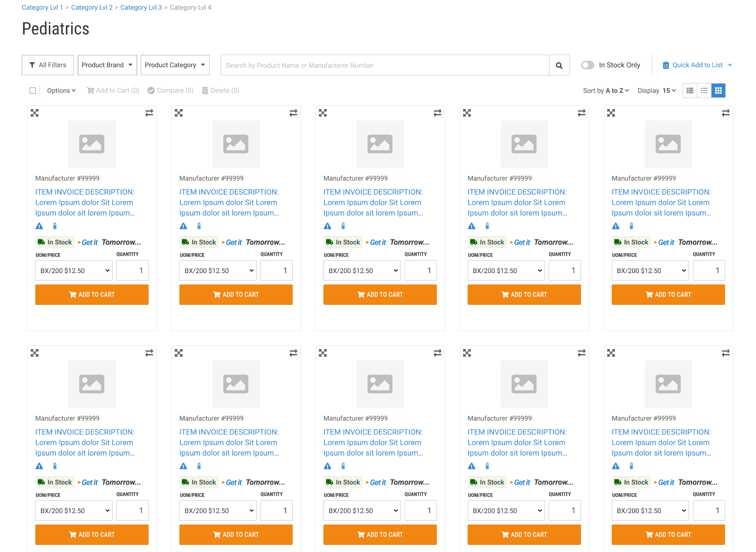
Task: Click warning triangle icon on first product
Action: [x=39, y=226]
